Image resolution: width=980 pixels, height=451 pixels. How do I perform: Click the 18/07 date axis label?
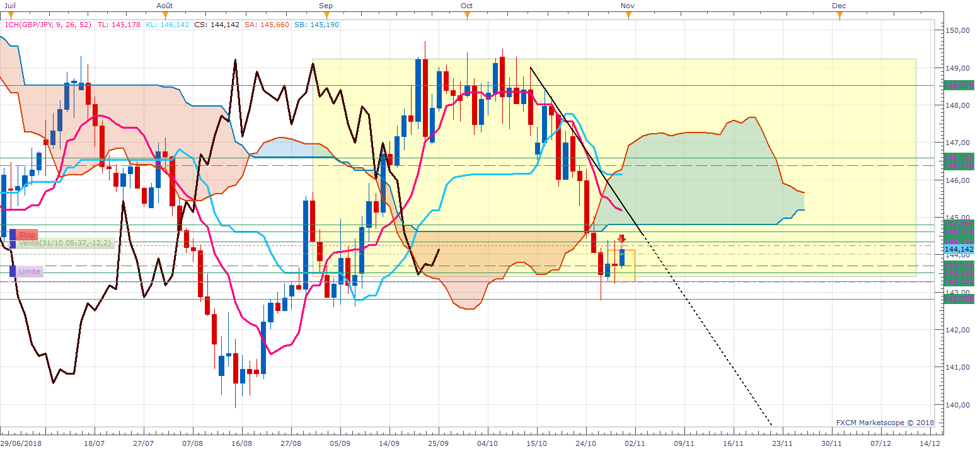[94, 444]
